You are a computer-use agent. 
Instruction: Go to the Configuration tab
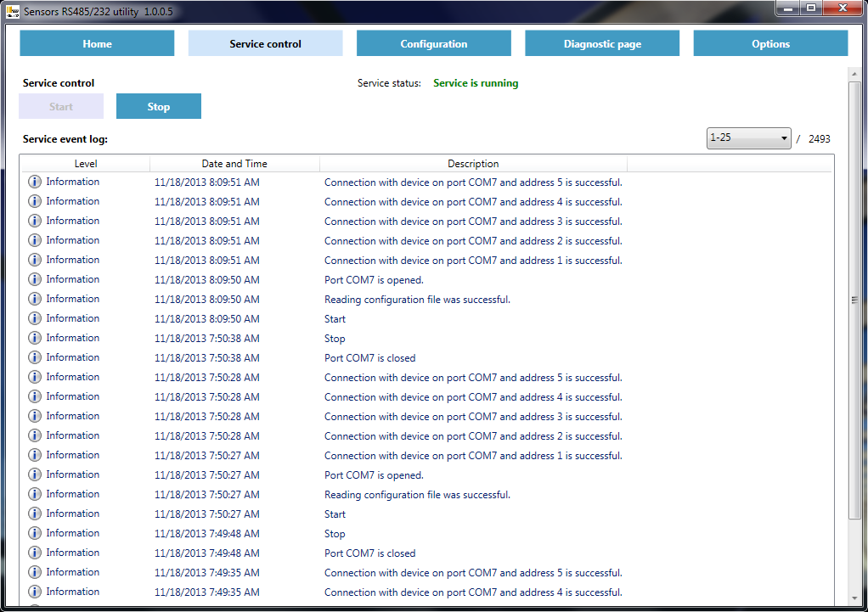pyautogui.click(x=433, y=44)
